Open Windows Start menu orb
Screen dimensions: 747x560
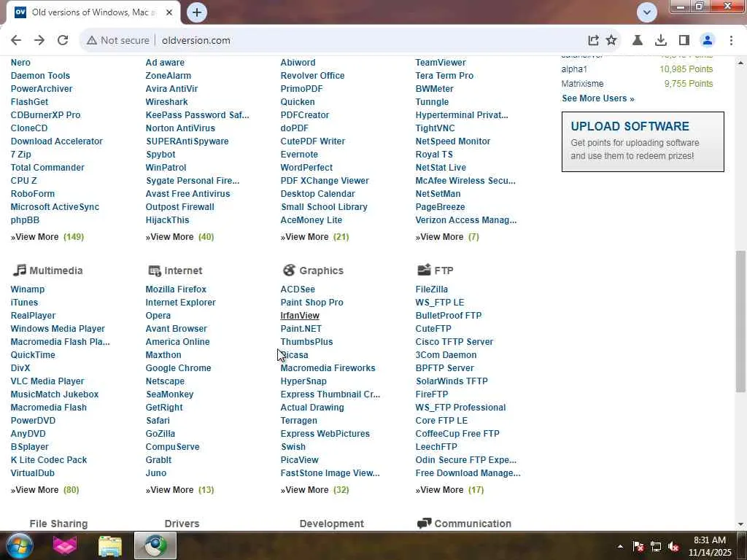(18, 545)
